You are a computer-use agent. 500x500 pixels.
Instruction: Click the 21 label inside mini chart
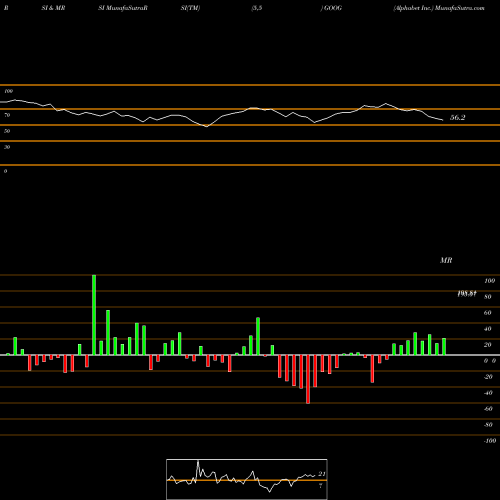[322, 474]
